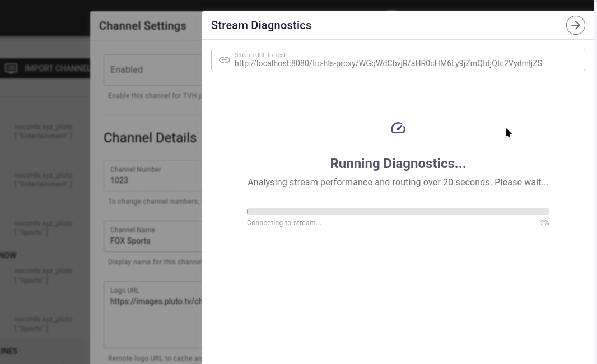Click the gauge icon above Running Diagnostics

pos(398,128)
